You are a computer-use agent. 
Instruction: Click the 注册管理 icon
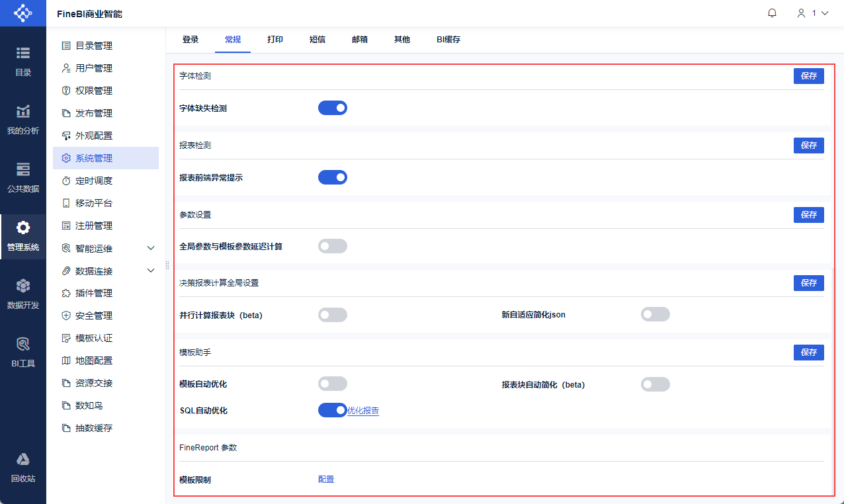pyautogui.click(x=66, y=226)
